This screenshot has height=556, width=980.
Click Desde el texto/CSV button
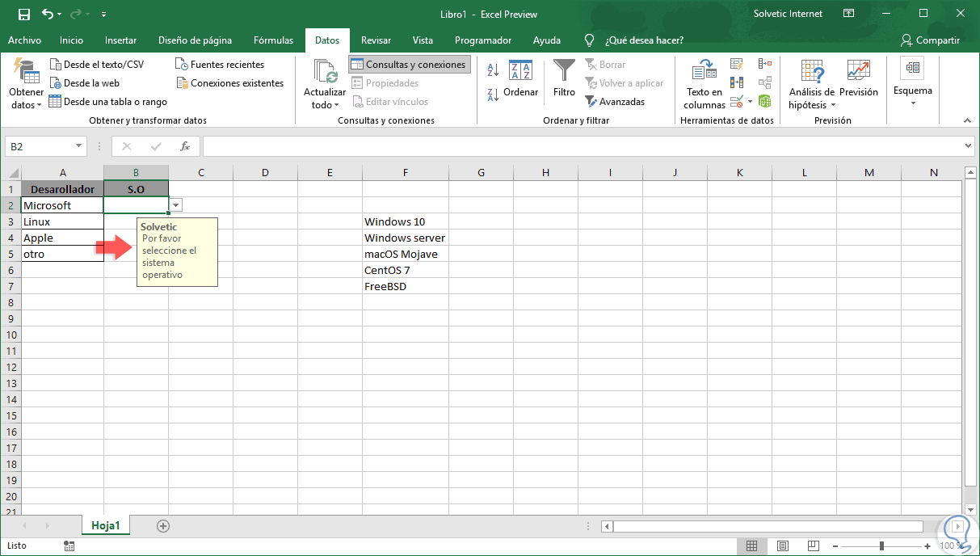coord(96,65)
